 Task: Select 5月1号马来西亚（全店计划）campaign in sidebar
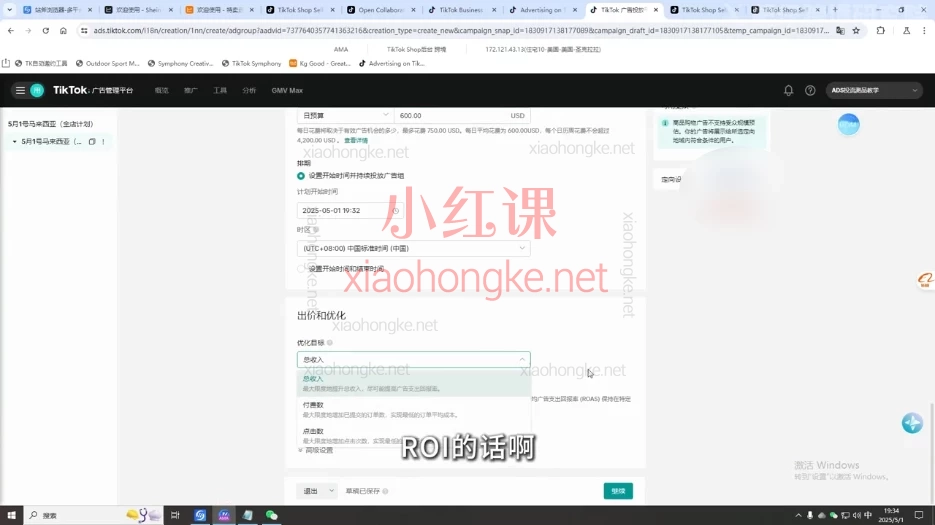(x=51, y=124)
